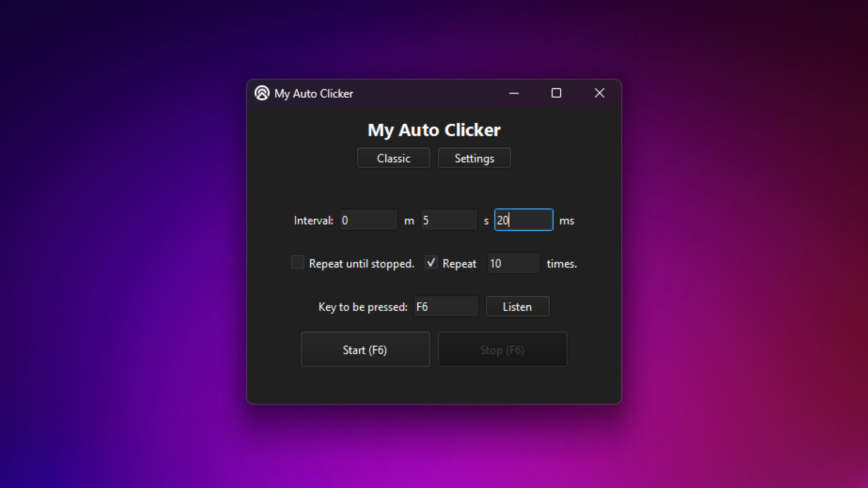Click the seconds interval field showing 5
The height and width of the screenshot is (488, 868).
click(448, 220)
